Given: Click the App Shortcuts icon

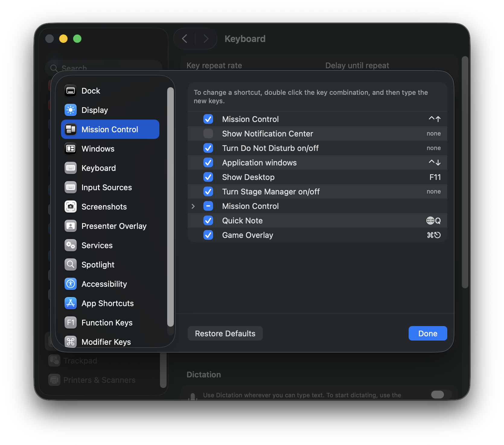Looking at the screenshot, I should pyautogui.click(x=71, y=303).
